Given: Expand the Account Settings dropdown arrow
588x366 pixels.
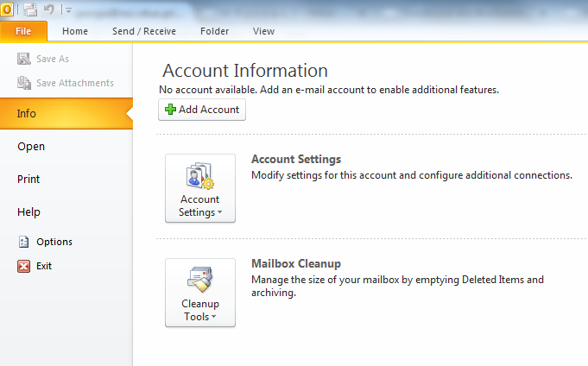Looking at the screenshot, I should 220,211.
